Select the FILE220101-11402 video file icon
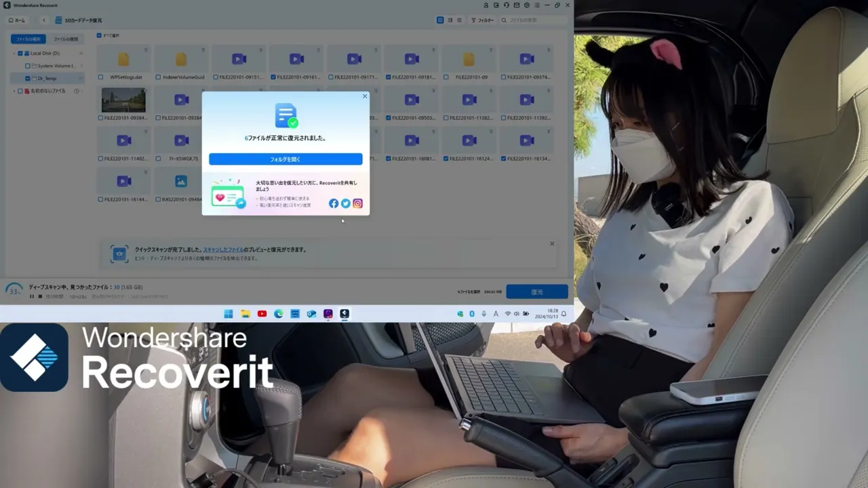The width and height of the screenshot is (868, 488). point(123,141)
